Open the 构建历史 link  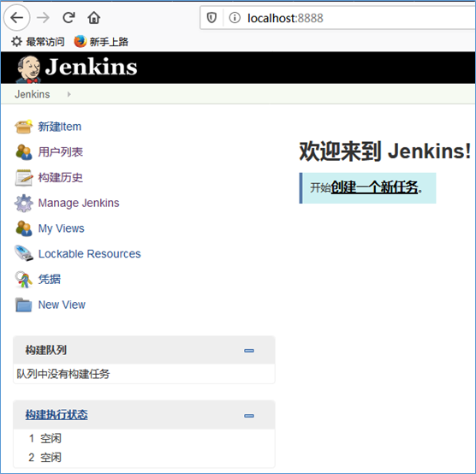(61, 177)
